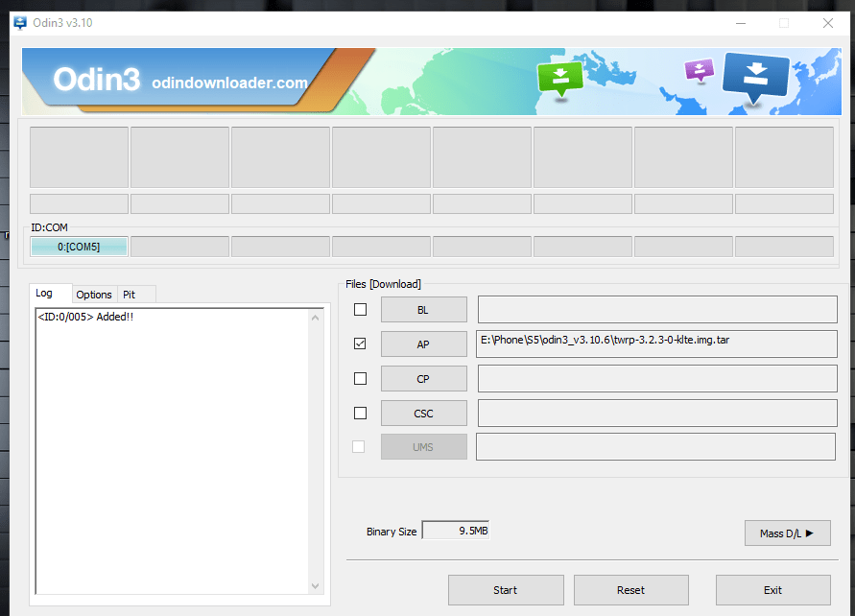Click the disabled UMS checkbox
855x616 pixels.
358,447
